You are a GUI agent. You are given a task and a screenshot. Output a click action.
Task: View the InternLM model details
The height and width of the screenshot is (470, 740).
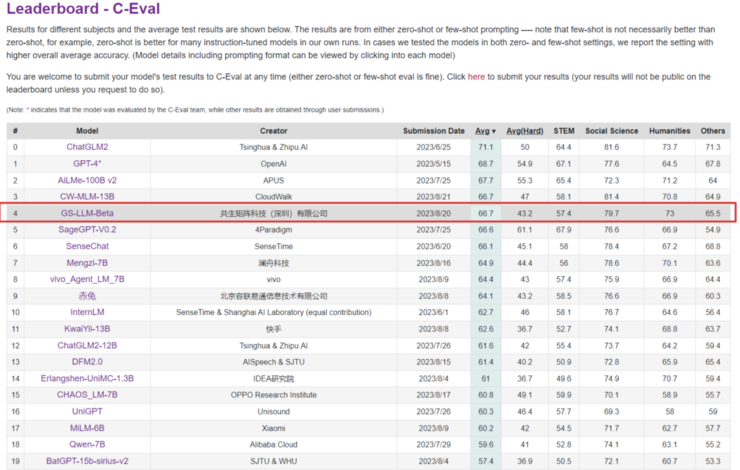87,312
